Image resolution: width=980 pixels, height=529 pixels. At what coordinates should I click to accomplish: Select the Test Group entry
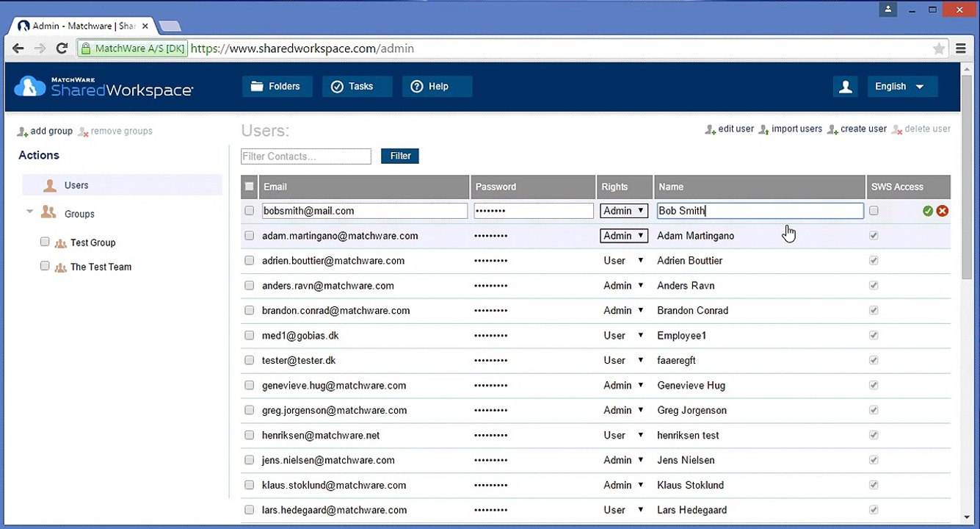coord(93,243)
